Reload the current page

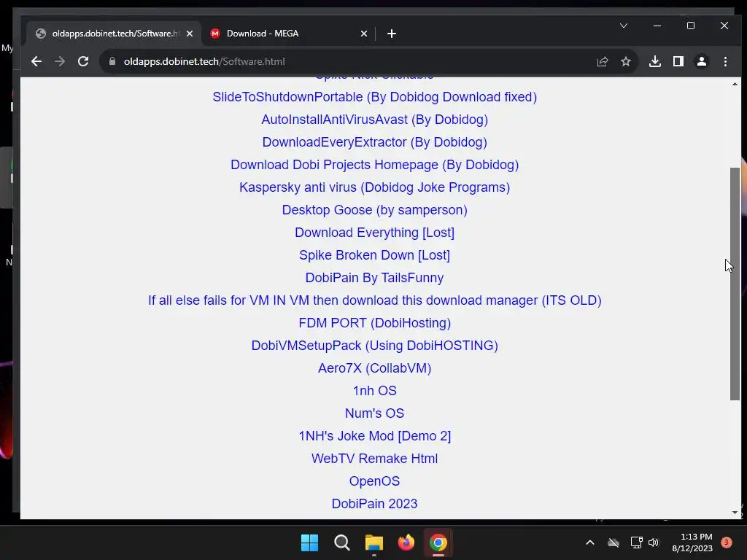83,61
